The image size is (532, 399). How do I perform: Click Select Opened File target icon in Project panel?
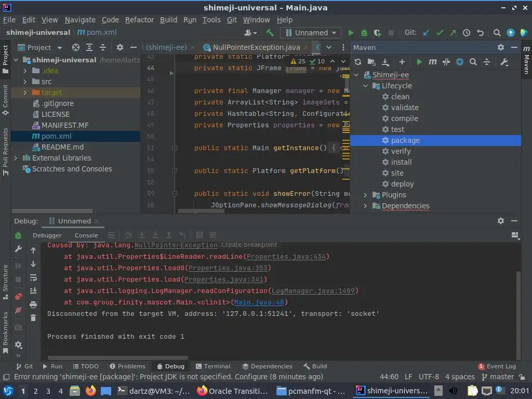tap(76, 47)
